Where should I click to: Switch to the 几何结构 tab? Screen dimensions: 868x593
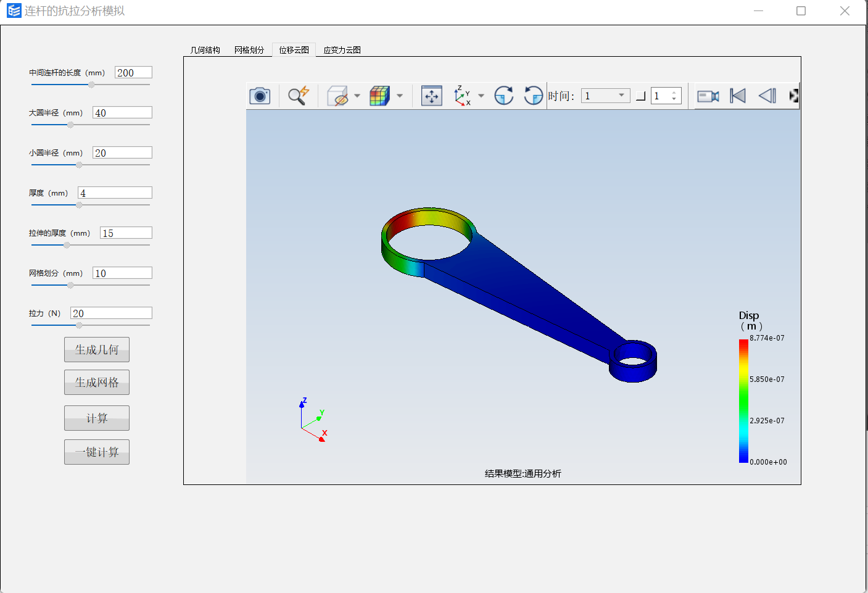205,50
